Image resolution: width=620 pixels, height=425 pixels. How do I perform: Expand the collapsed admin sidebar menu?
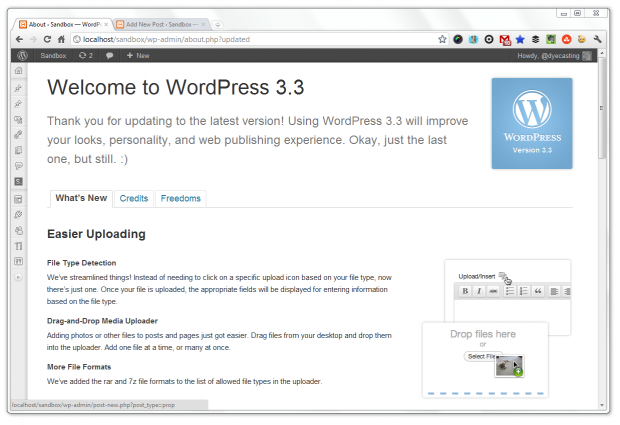19,277
